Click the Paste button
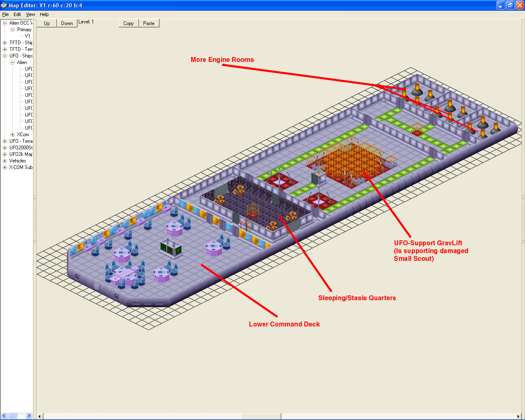525x420 pixels. (149, 23)
